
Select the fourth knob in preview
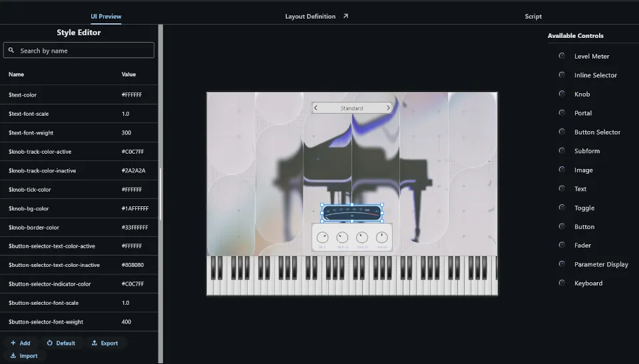382,237
